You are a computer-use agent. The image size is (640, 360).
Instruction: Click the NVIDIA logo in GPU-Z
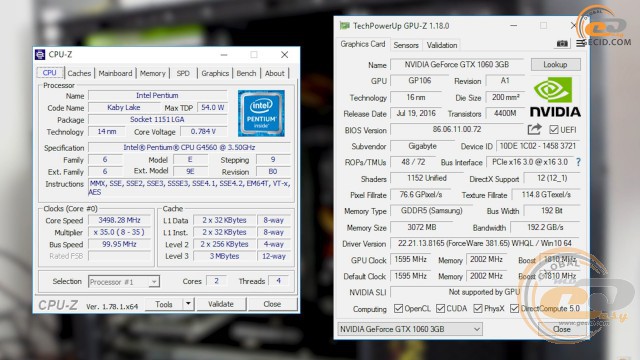pyautogui.click(x=555, y=98)
